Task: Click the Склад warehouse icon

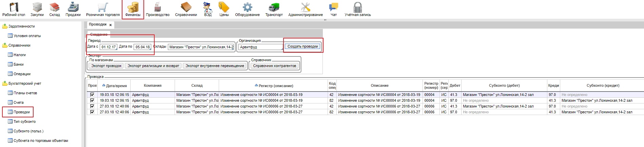Action: [x=54, y=9]
